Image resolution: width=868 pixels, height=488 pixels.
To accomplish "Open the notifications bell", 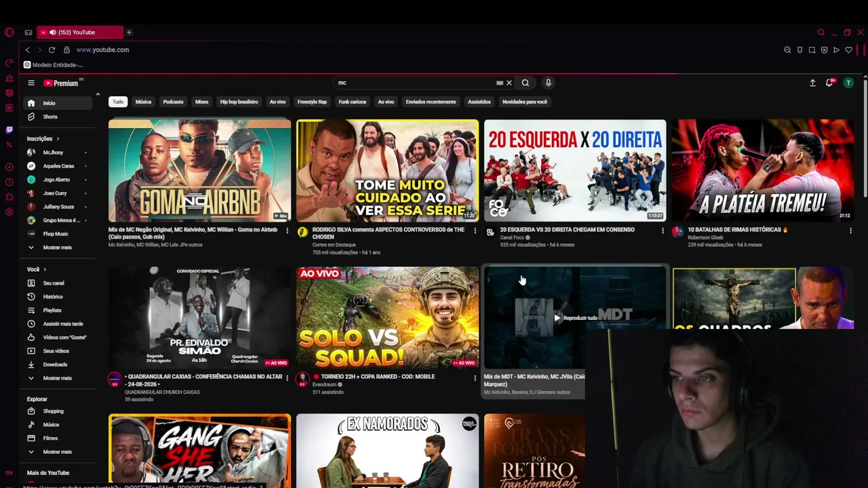I will click(829, 83).
